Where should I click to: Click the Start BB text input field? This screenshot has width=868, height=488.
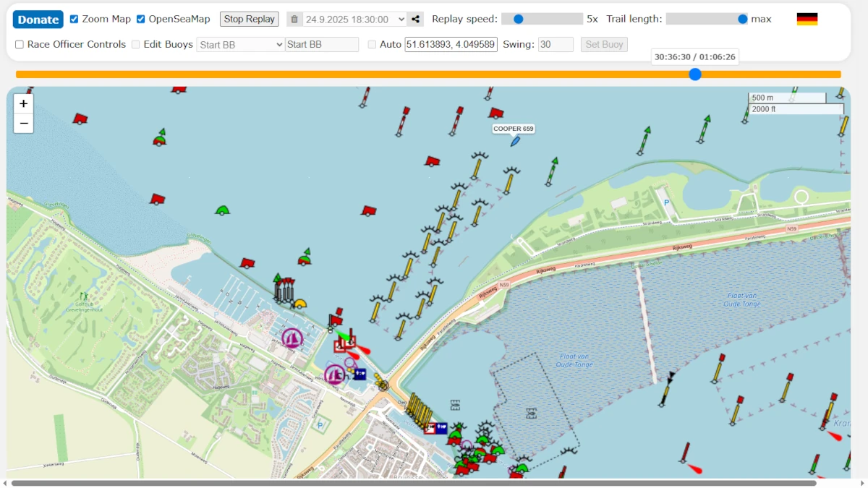(322, 45)
